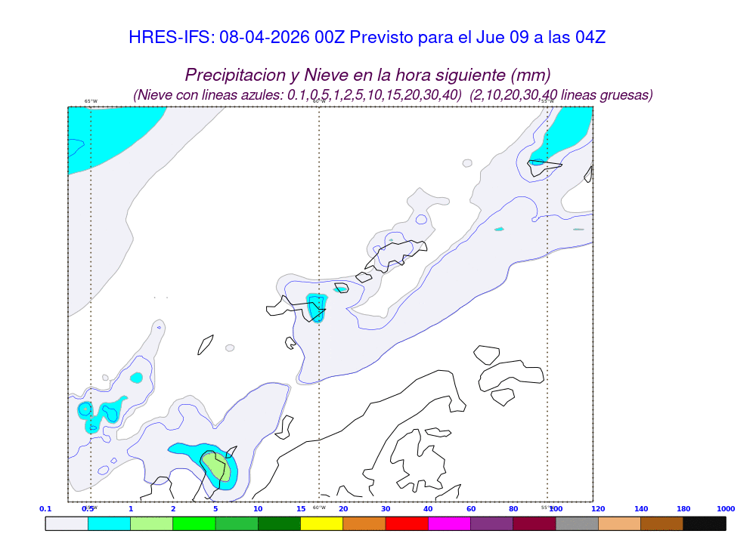Click the pale white legend swatch for 0.1–0.5 mm
Viewport: 756px width, 534px height.
click(67, 523)
